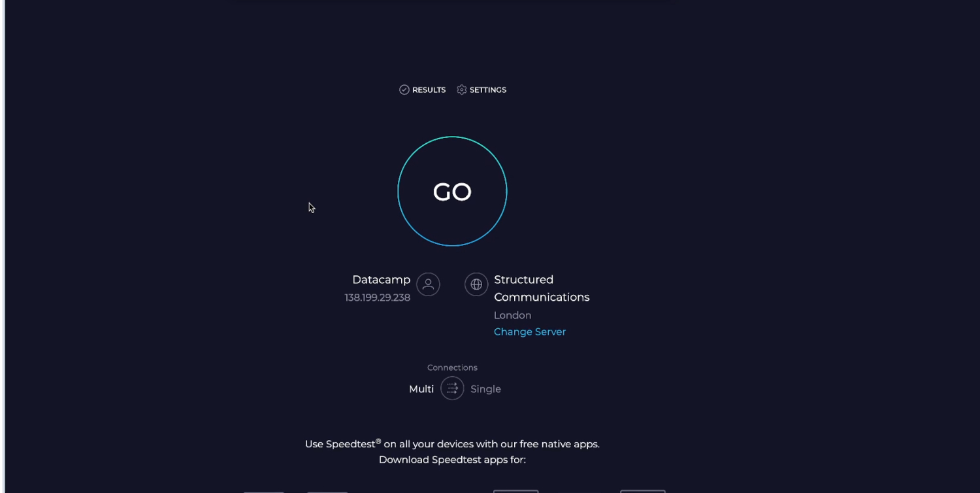Click the Results checkmark icon
980x493 pixels.
[404, 90]
